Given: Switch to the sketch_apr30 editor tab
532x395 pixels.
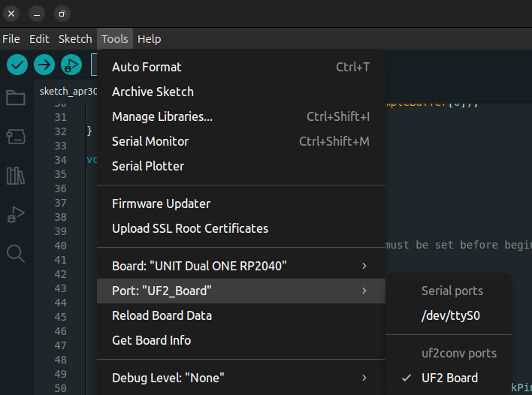Looking at the screenshot, I should (68, 92).
